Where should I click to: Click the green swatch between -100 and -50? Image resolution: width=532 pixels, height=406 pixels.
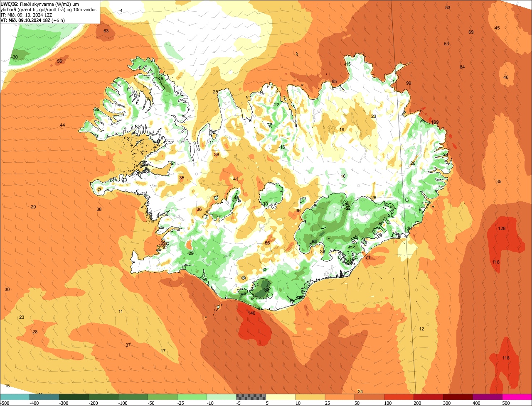(x=133, y=397)
